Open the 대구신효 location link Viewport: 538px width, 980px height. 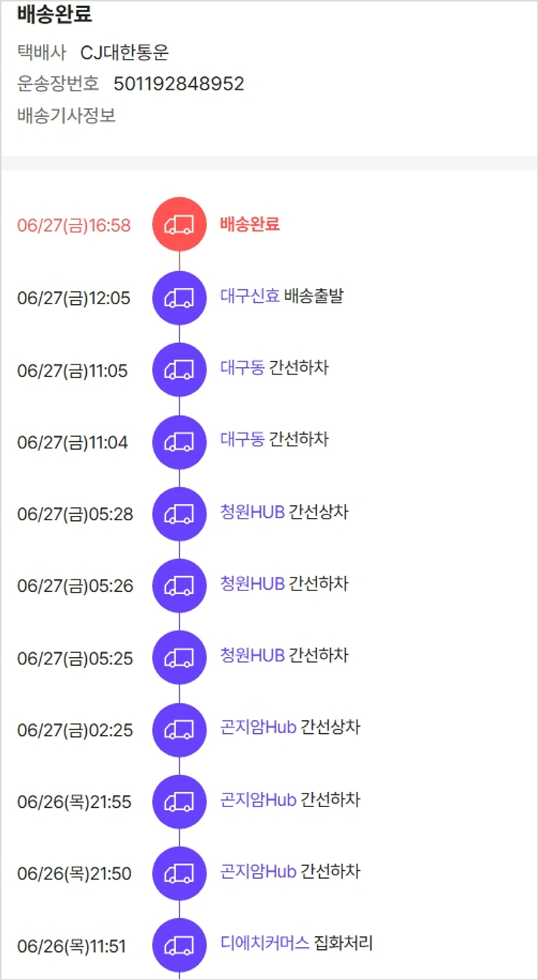250,296
